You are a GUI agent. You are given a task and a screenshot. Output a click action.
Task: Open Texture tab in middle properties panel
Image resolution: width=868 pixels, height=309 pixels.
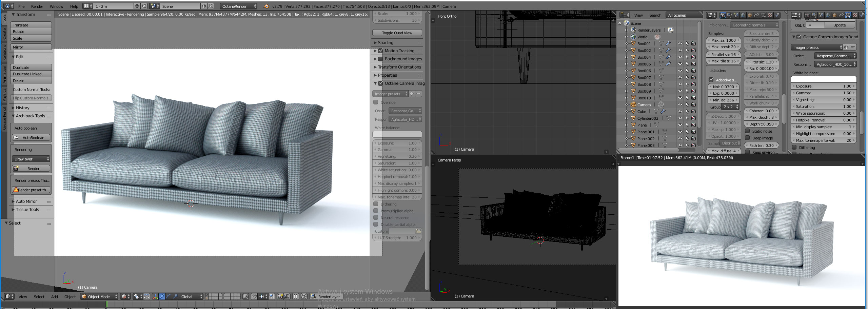coord(770,15)
